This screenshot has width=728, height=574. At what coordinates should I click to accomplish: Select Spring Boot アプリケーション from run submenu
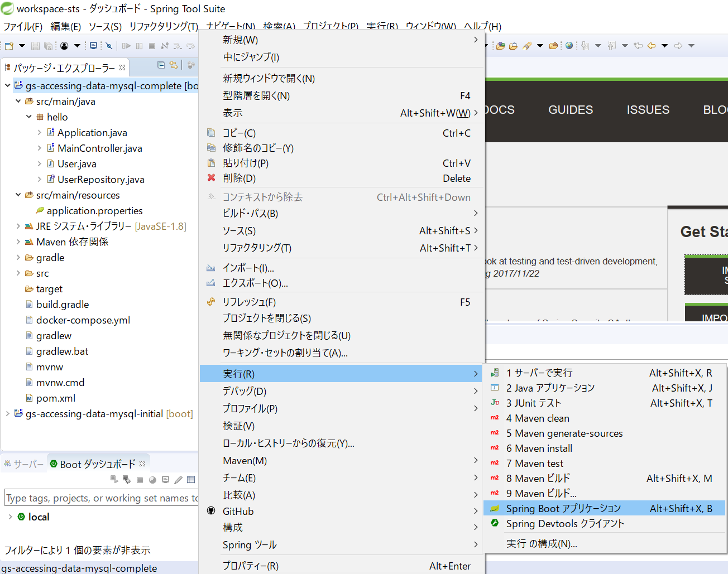pos(563,508)
